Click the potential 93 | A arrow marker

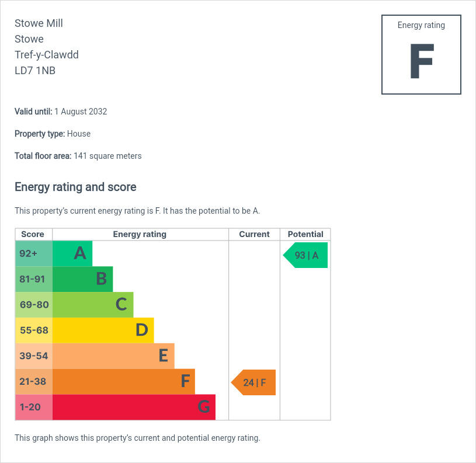tap(306, 255)
